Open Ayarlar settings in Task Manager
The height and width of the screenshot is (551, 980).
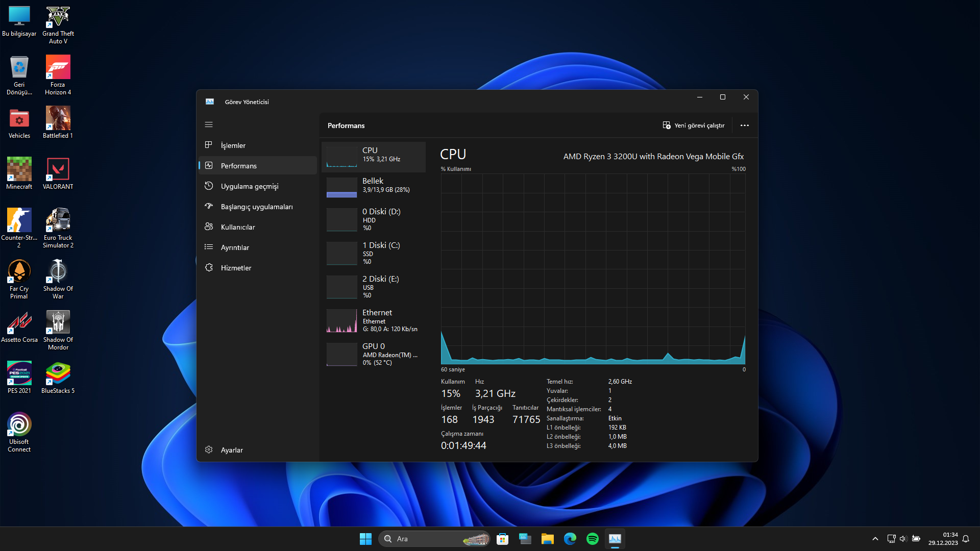[231, 450]
